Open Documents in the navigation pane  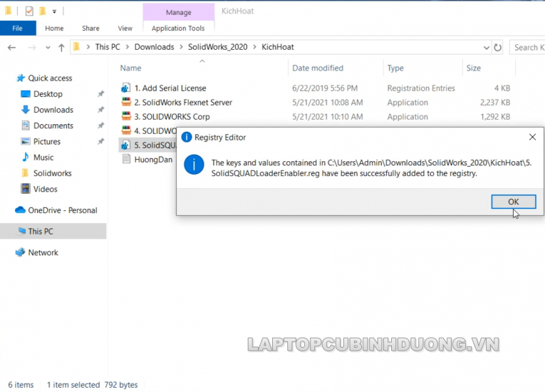tap(53, 125)
